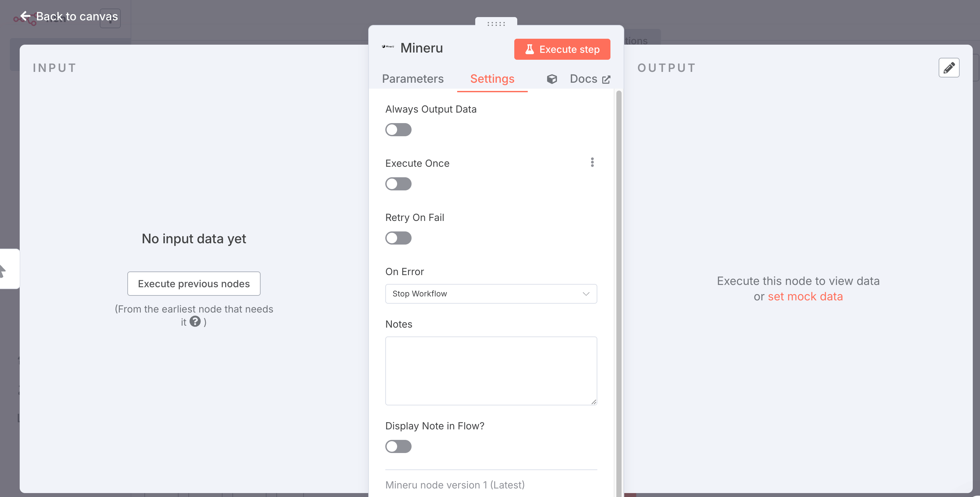Viewport: 980px width, 497px height.
Task: Select the Settings tab
Action: (492, 79)
